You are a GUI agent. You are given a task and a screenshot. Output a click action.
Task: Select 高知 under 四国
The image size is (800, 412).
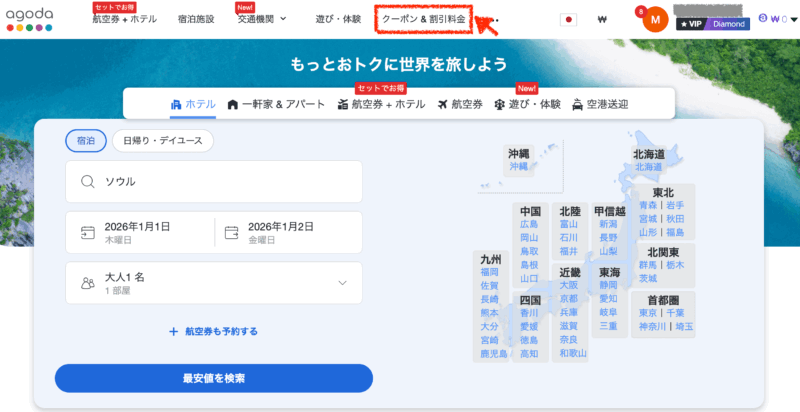tap(529, 353)
